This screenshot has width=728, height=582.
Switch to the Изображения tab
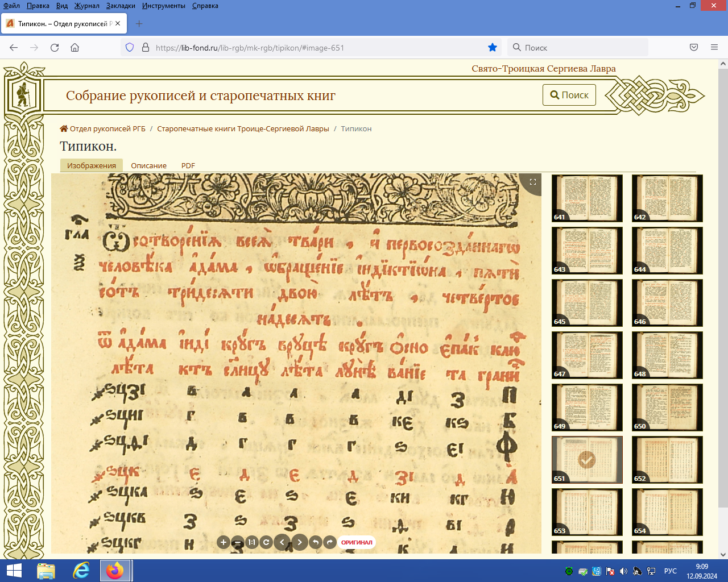(92, 165)
